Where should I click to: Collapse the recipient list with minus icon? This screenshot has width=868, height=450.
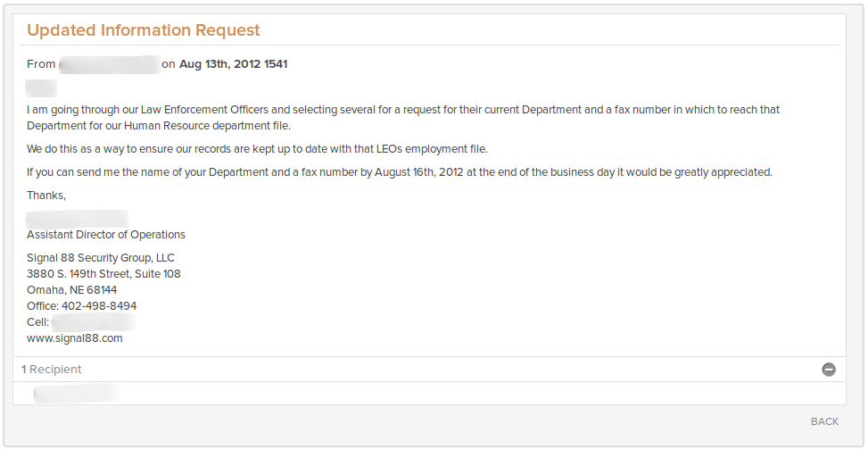[828, 370]
